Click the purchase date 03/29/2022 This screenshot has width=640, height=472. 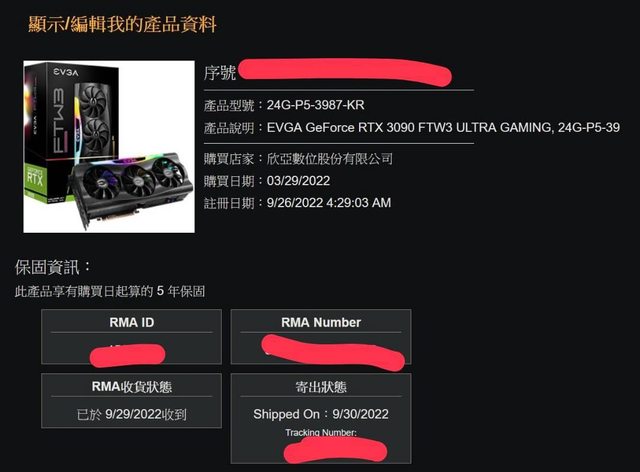[x=298, y=181]
